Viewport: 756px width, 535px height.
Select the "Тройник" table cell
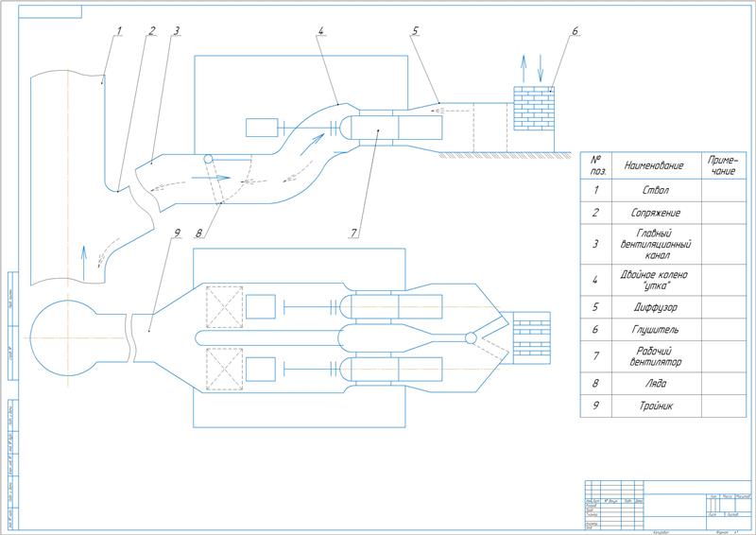point(656,406)
